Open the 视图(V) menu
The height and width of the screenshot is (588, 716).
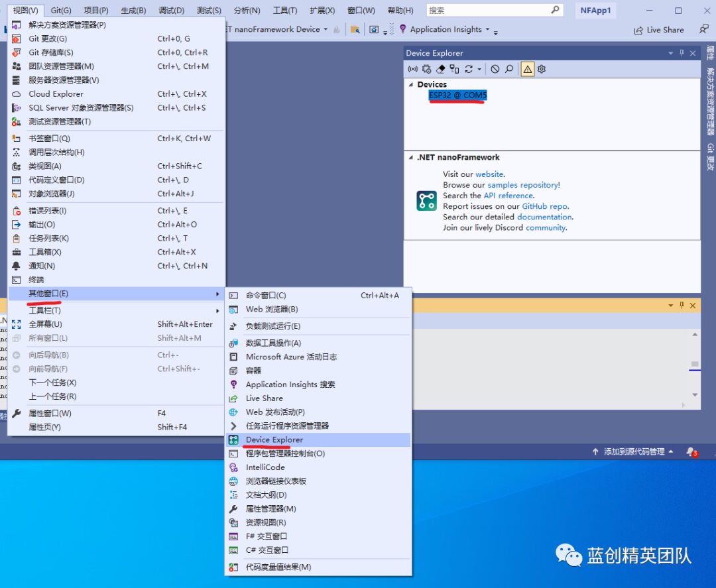tap(26, 10)
